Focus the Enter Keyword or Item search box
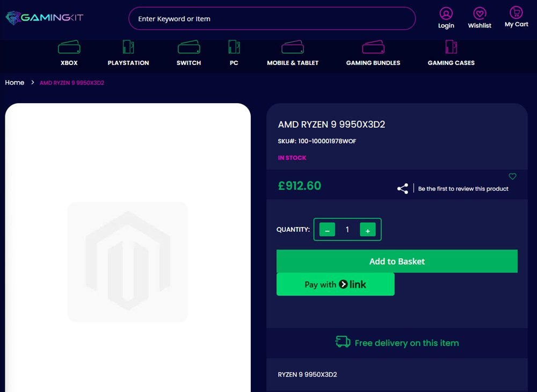 tap(272, 19)
